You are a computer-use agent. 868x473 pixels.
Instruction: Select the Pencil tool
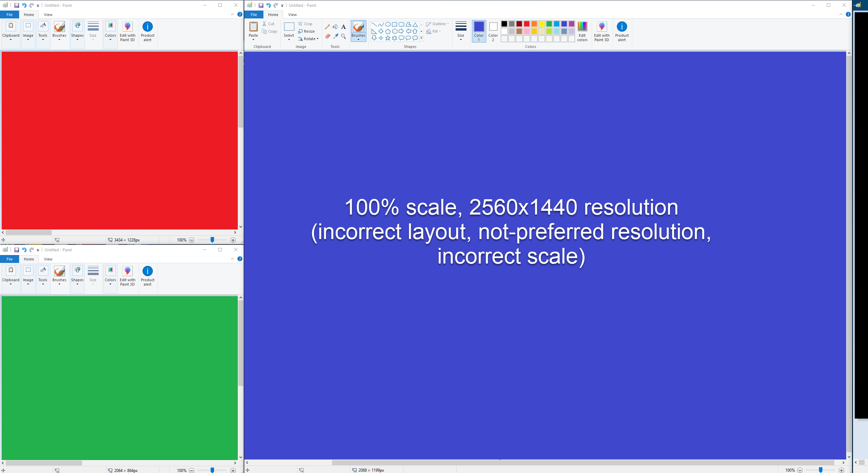pos(327,27)
